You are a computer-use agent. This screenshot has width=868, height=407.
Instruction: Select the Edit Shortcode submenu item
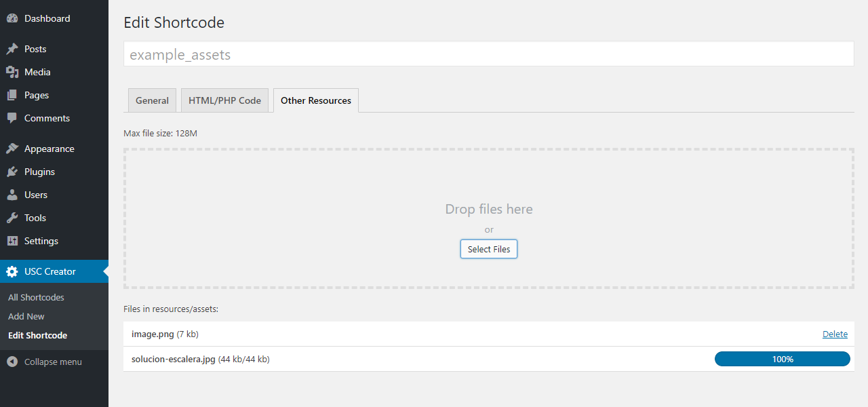click(x=37, y=335)
